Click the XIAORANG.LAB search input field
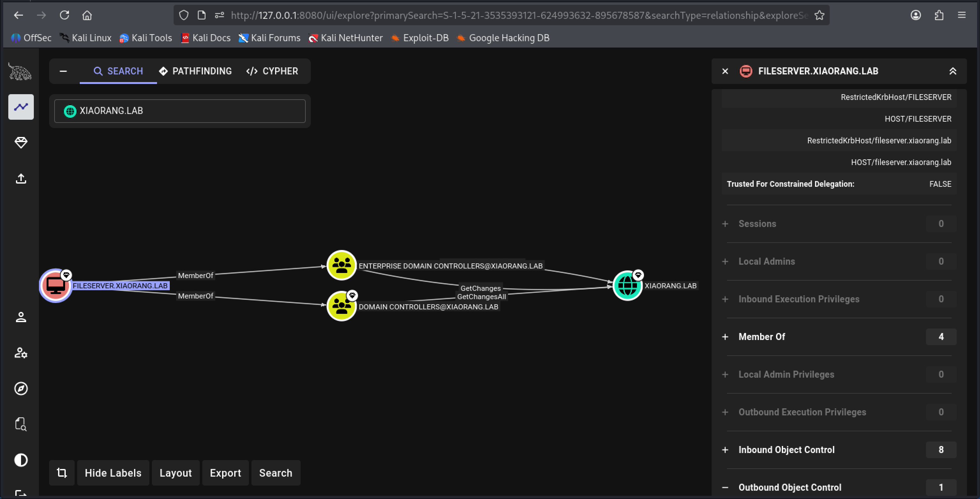This screenshot has width=980, height=499. pos(180,111)
